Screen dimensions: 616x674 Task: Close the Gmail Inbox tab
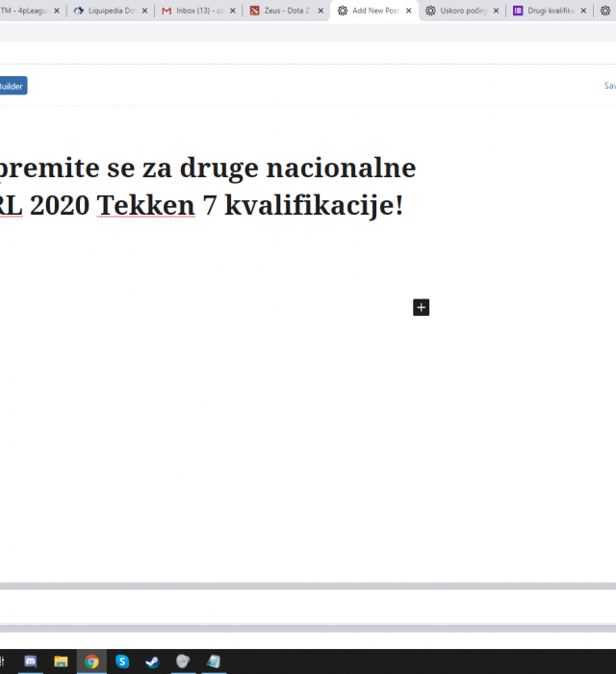[232, 11]
